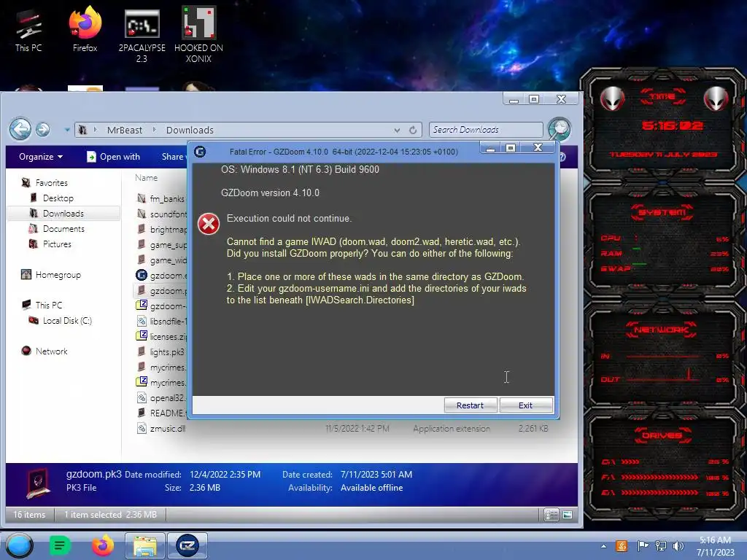Click the orange Java update tray icon
This screenshot has width=747, height=560.
point(622,546)
